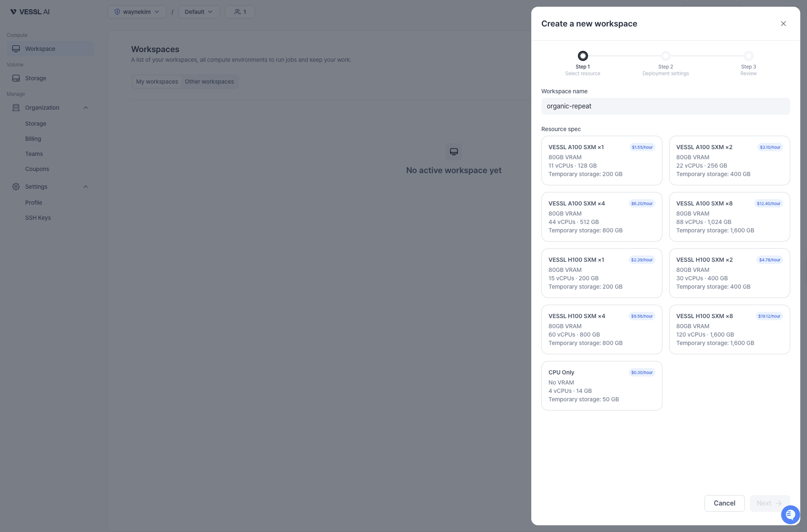The image size is (807, 532).
Task: Collapse the Organization sidebar section
Action: [85, 108]
